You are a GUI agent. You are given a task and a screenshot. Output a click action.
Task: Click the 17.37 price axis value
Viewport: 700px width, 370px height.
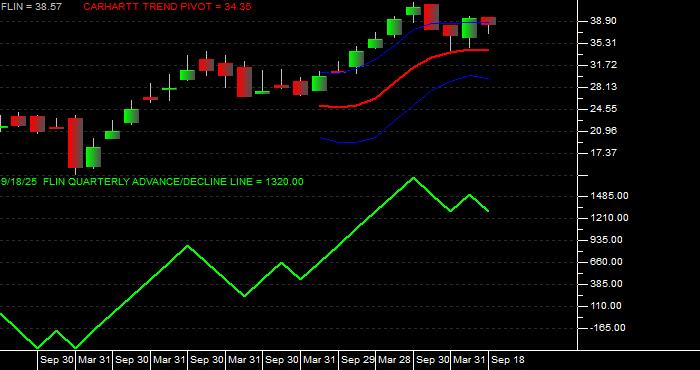(x=604, y=153)
